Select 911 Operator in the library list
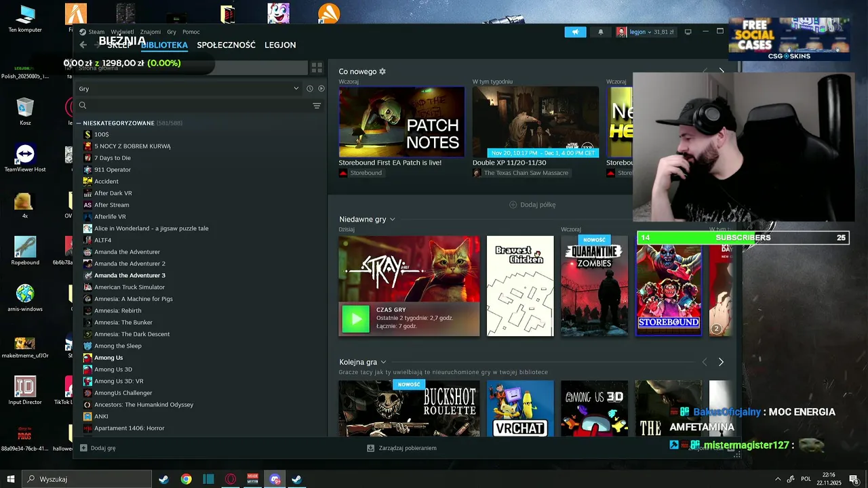The width and height of the screenshot is (868, 488). (113, 169)
